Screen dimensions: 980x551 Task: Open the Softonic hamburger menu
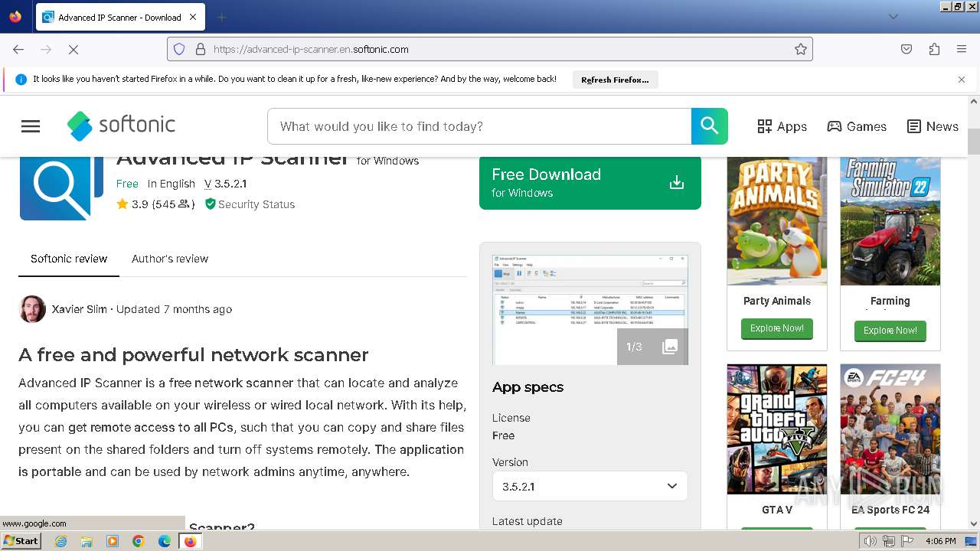click(x=31, y=126)
